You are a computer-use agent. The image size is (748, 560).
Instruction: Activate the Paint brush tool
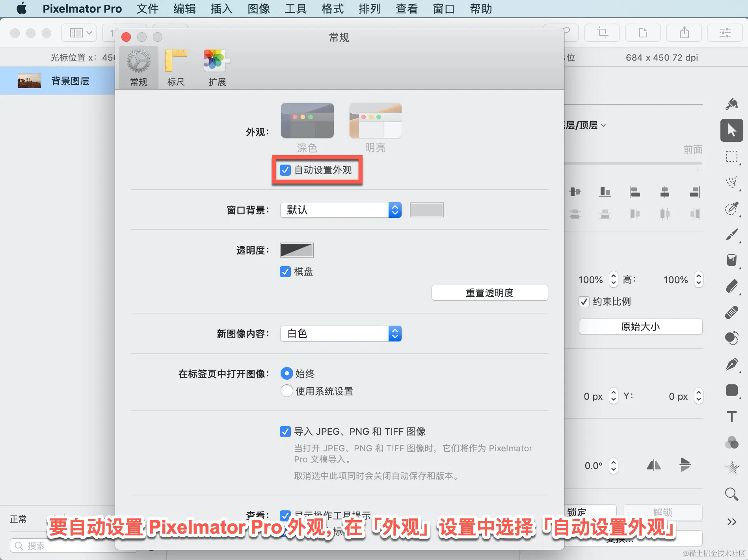(x=731, y=234)
